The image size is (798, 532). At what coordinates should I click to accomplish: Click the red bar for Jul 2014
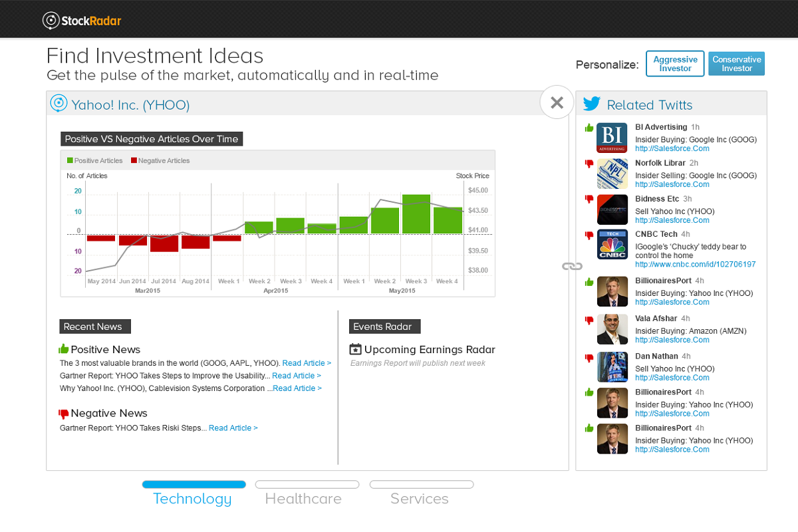click(x=164, y=243)
